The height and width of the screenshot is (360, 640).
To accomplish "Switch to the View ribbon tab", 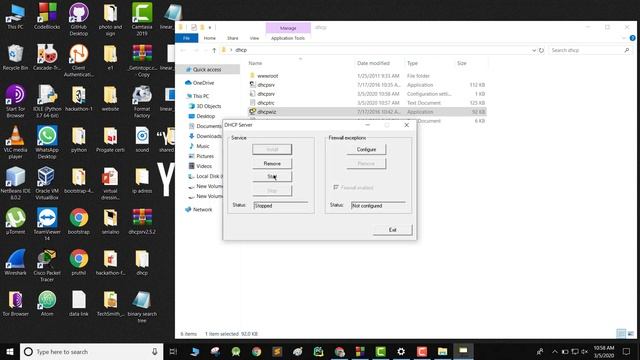I will click(254, 38).
